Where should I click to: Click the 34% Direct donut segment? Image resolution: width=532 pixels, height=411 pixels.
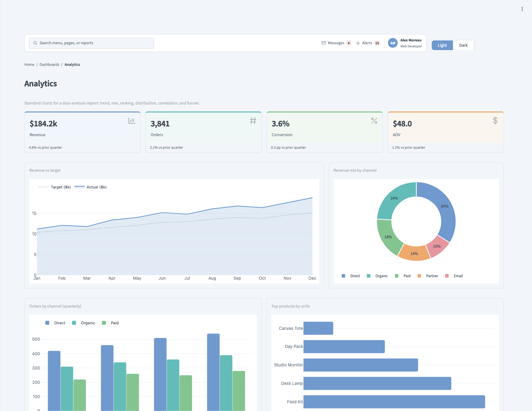pyautogui.click(x=445, y=207)
